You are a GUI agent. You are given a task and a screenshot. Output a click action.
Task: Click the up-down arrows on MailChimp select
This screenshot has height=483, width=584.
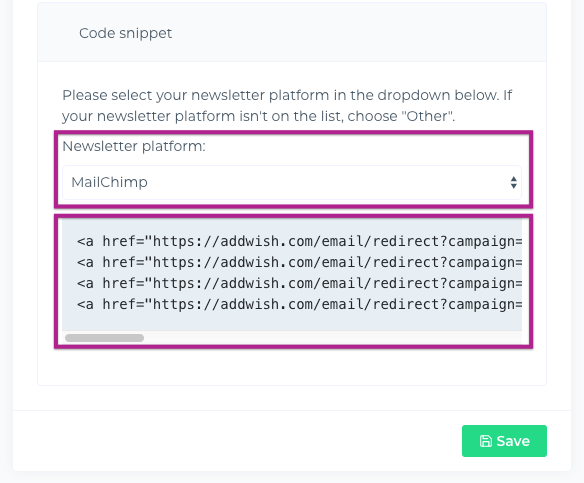tap(514, 182)
